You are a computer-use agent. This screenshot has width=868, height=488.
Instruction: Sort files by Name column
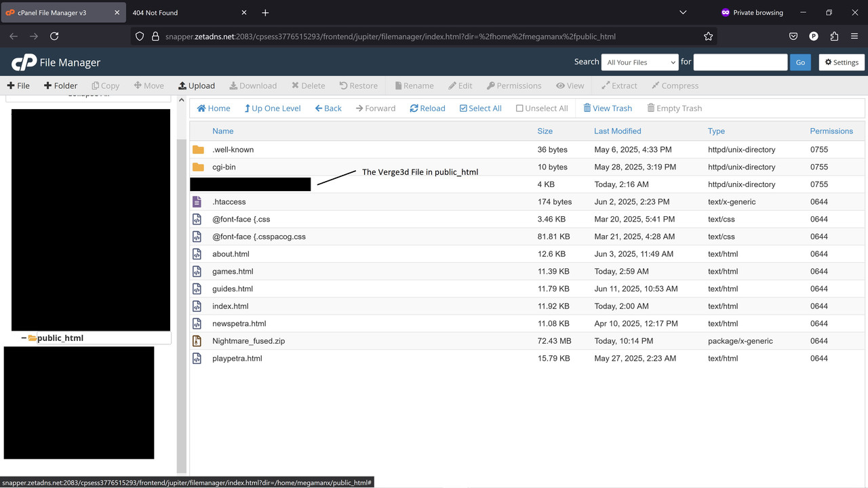222,131
